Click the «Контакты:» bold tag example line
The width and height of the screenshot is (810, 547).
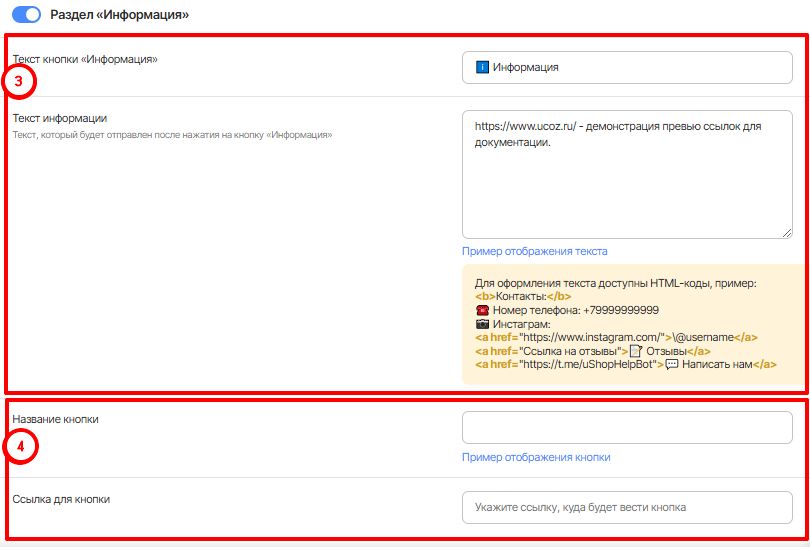(523, 296)
